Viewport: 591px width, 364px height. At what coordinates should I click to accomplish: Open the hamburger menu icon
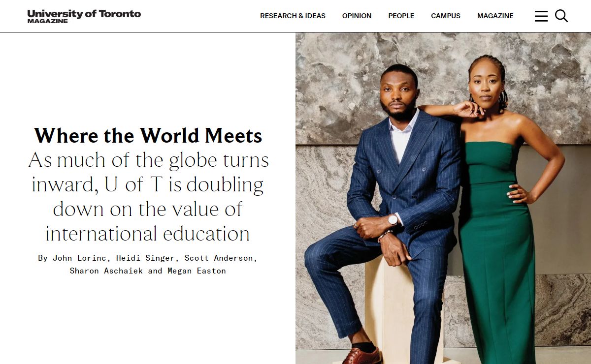click(x=541, y=16)
